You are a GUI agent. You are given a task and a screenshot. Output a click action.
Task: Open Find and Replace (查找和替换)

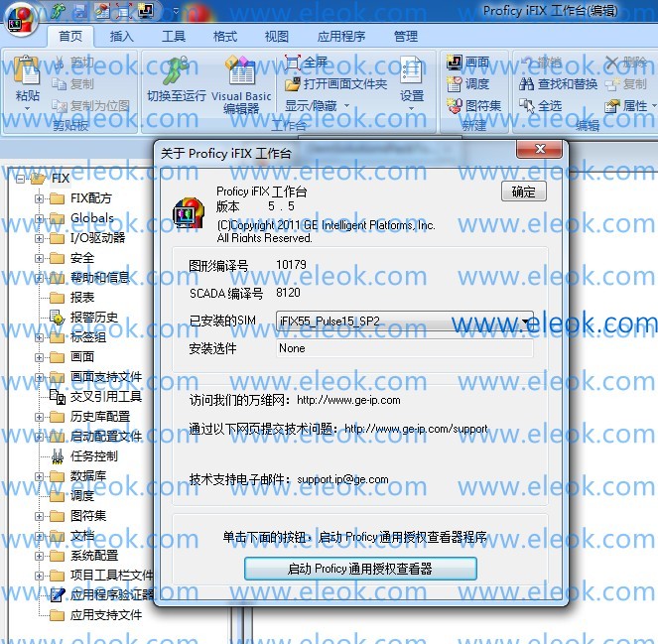558,84
